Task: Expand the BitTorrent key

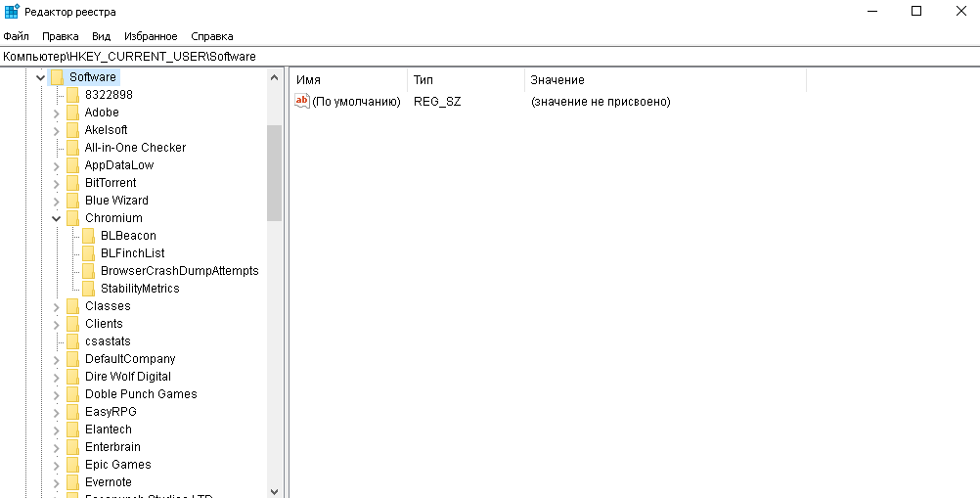Action: (57, 184)
